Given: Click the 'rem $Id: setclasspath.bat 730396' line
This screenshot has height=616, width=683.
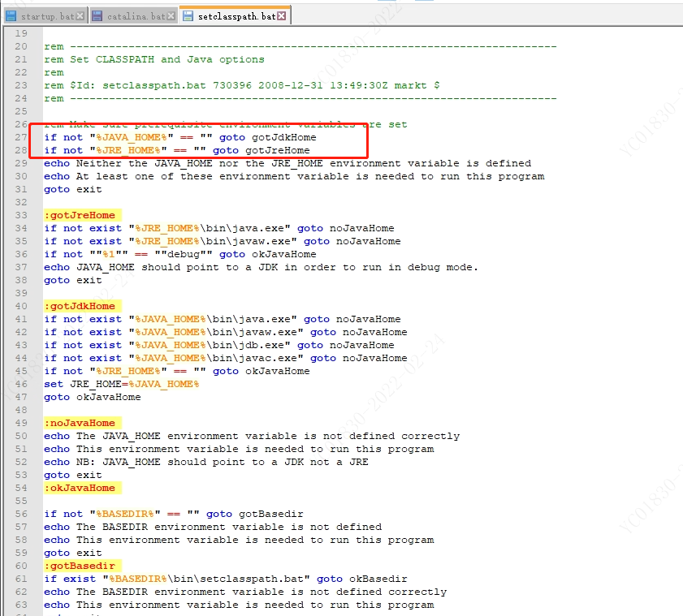Looking at the screenshot, I should [242, 85].
